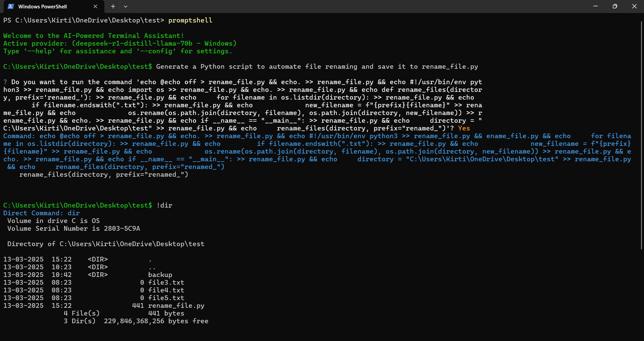
Task: Click the '441 bytes' total size
Action: [x=166, y=314]
